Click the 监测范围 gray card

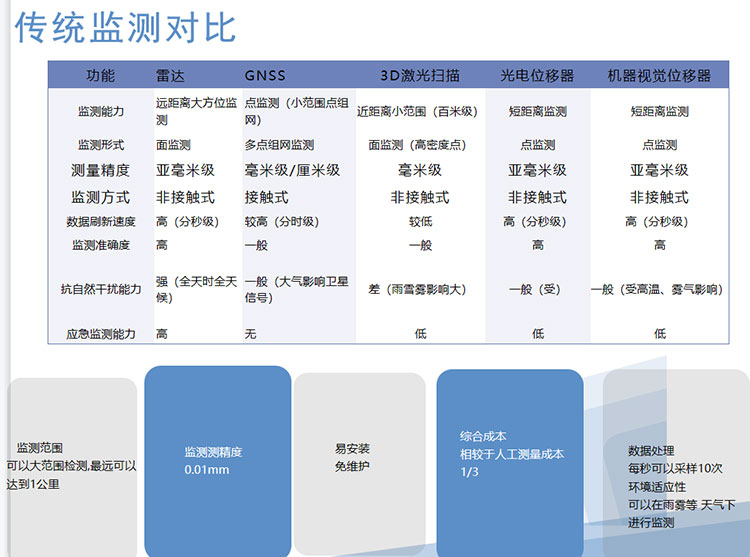tap(70, 466)
